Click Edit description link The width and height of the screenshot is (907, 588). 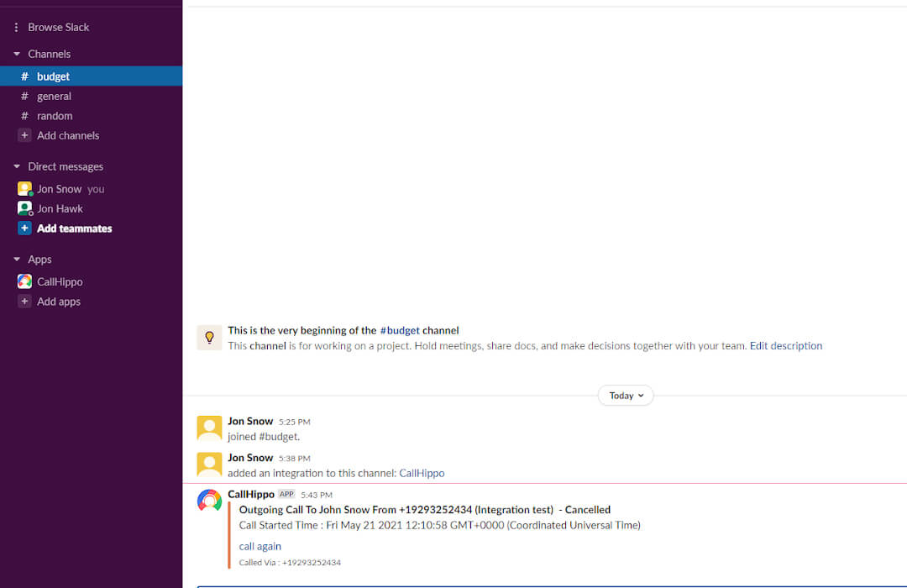786,345
